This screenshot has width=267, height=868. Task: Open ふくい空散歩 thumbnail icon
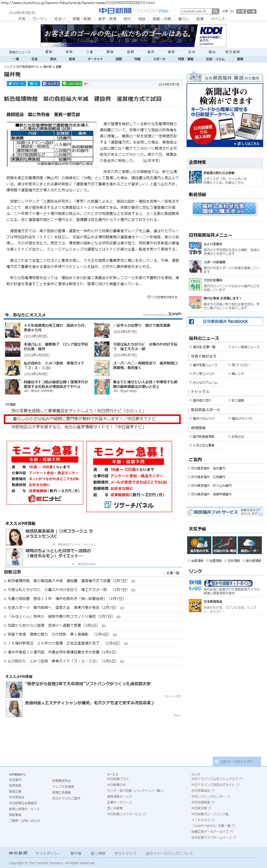tap(195, 248)
